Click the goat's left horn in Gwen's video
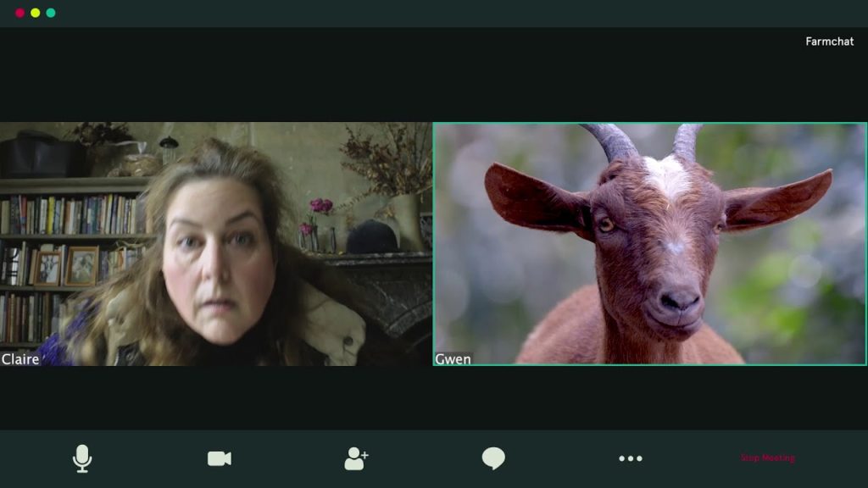This screenshot has height=488, width=868. tap(610, 141)
